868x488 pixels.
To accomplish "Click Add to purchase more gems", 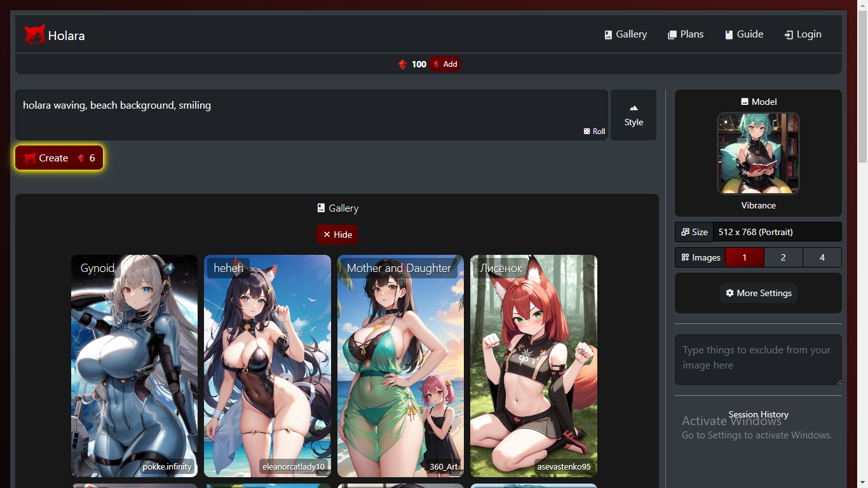I will click(445, 64).
